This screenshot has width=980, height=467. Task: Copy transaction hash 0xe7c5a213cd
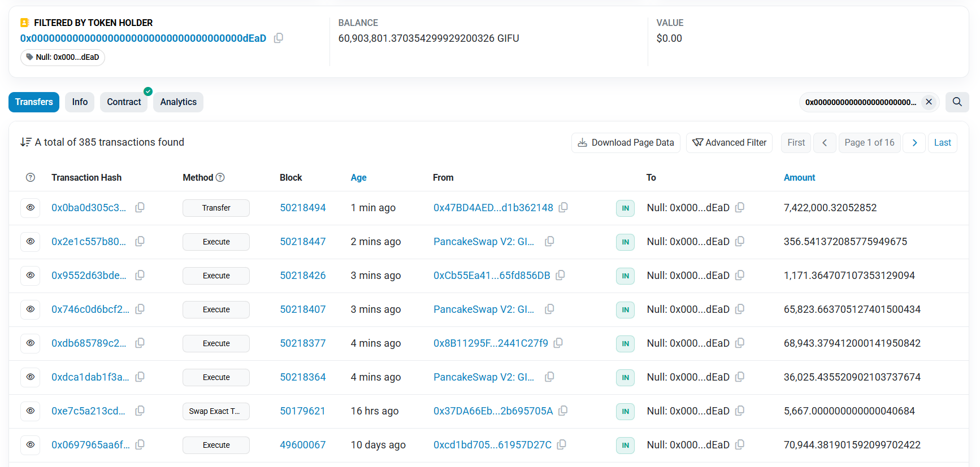140,411
